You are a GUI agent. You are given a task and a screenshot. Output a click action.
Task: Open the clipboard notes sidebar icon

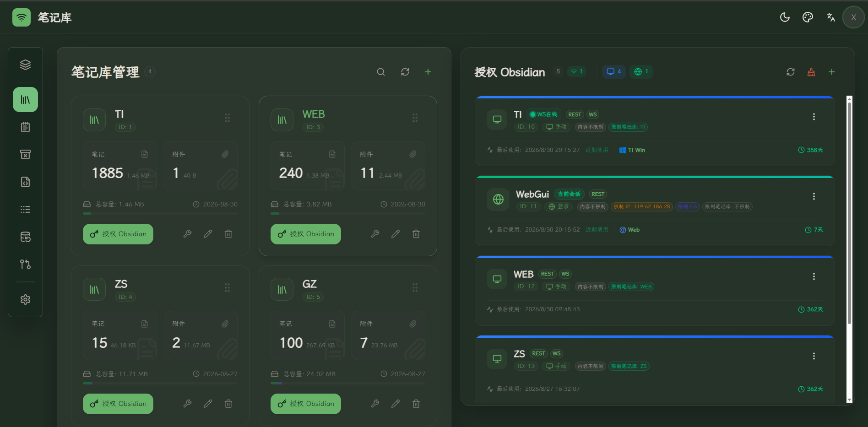pyautogui.click(x=25, y=127)
